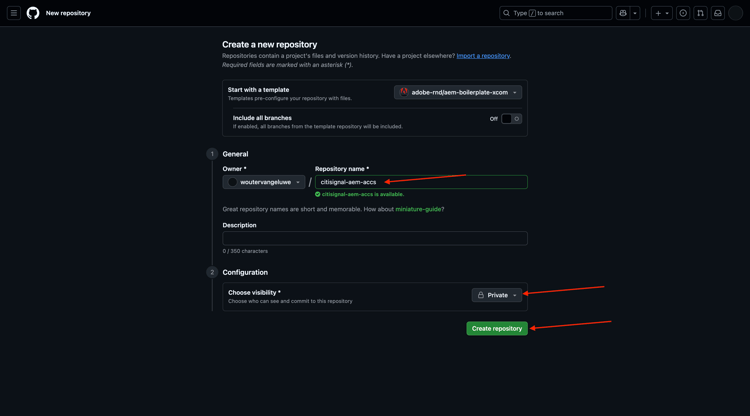Click the plus create-new icon
750x416 pixels.
pos(658,13)
